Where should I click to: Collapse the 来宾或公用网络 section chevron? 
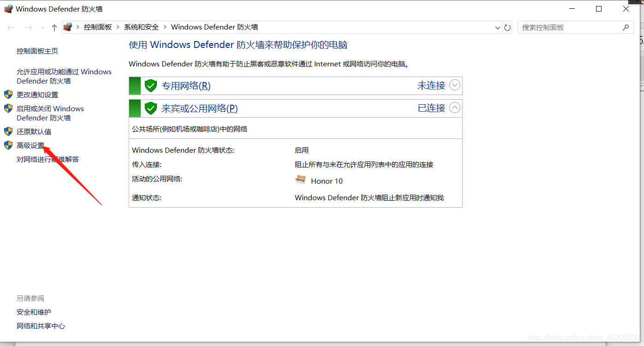point(455,108)
